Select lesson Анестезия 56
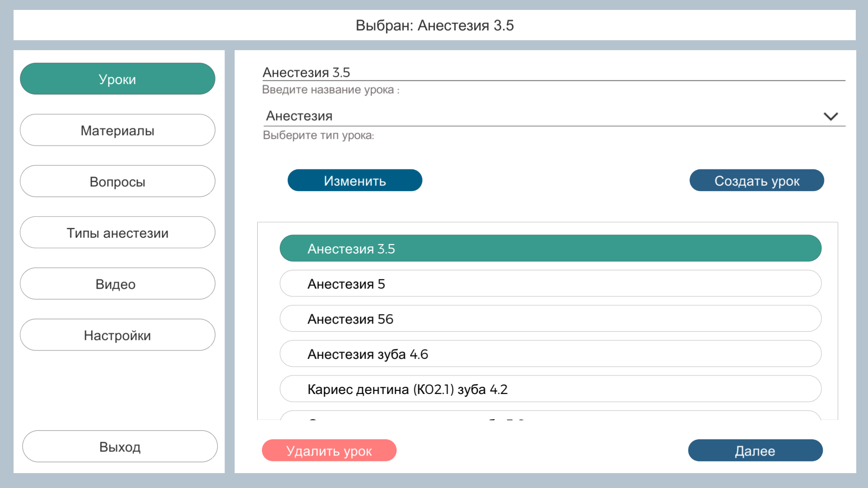Viewport: 868px width, 488px height. [x=550, y=319]
